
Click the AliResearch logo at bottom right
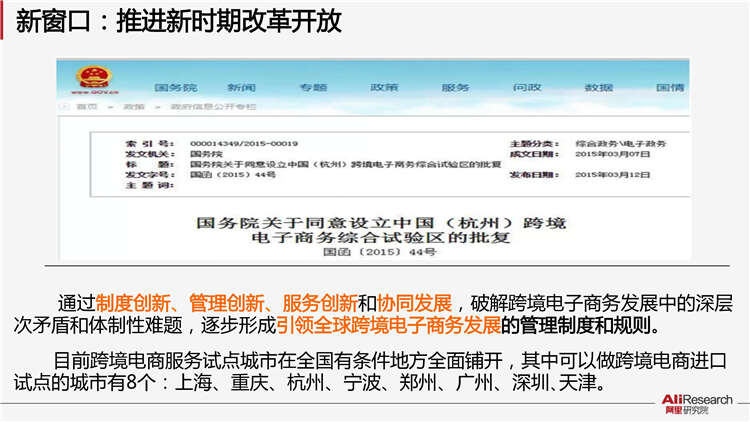pyautogui.click(x=698, y=402)
